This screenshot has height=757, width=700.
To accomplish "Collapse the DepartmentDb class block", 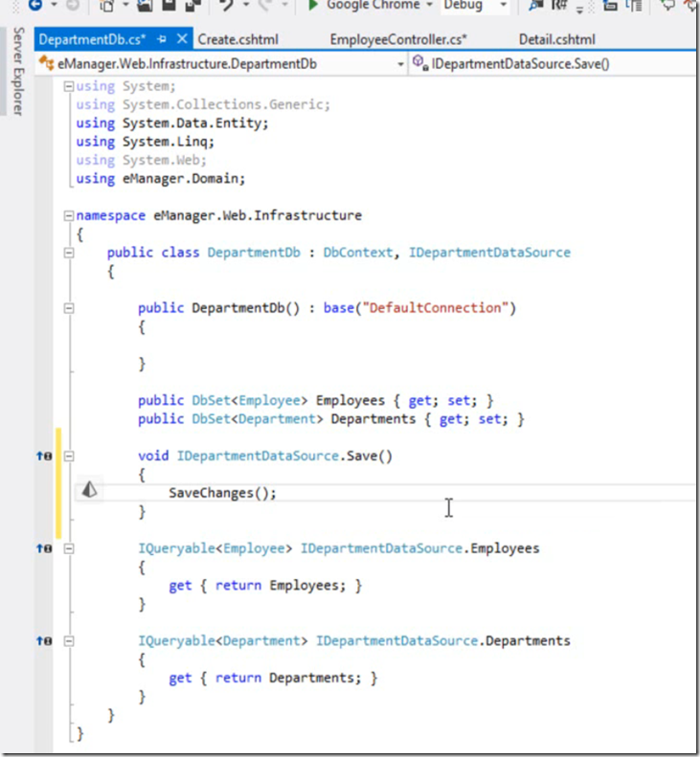I will [69, 253].
